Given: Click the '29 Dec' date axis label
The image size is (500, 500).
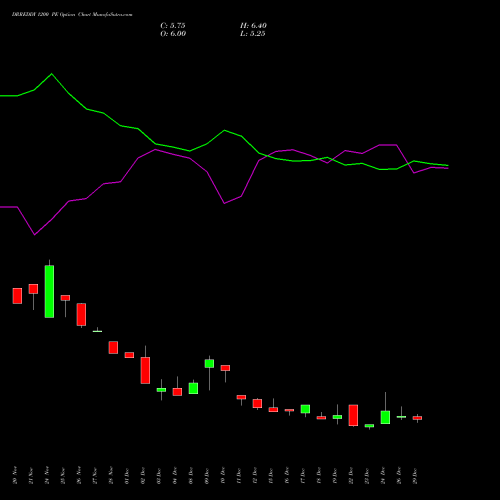Looking at the screenshot, I should pos(415,475).
